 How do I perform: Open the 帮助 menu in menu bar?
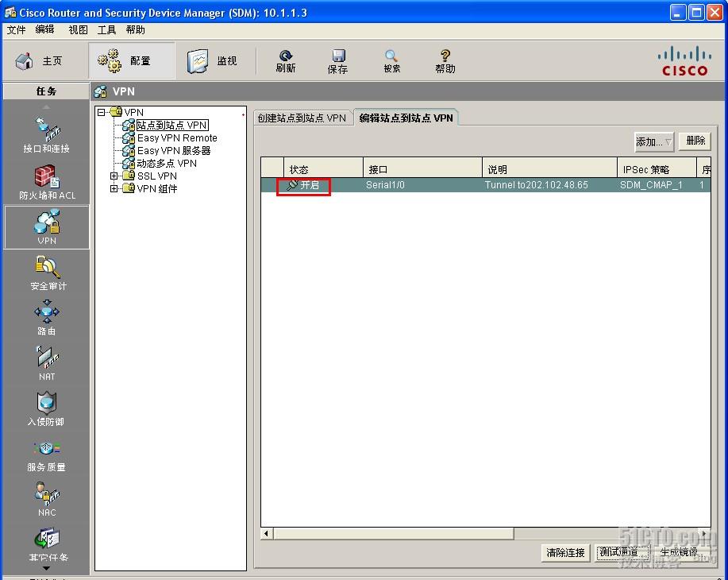[135, 29]
